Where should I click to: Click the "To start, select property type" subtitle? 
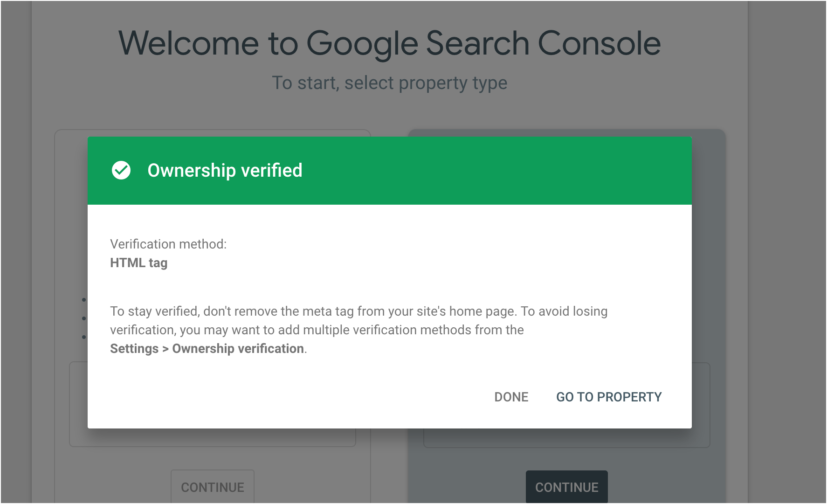pyautogui.click(x=389, y=83)
